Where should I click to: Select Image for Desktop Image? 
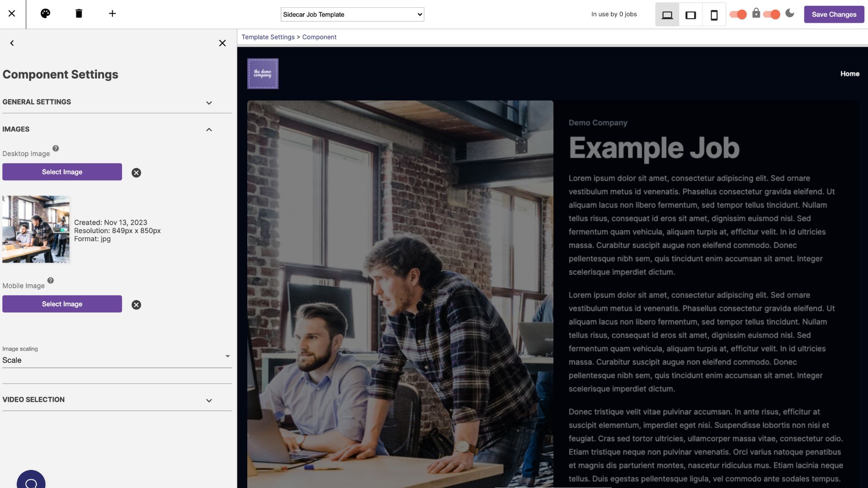tap(62, 172)
